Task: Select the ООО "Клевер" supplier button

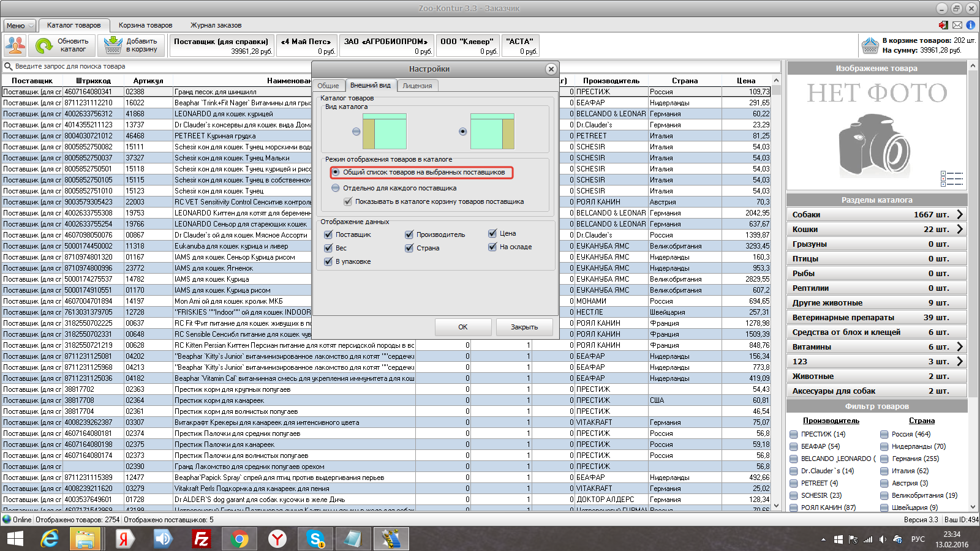Action: (x=467, y=46)
